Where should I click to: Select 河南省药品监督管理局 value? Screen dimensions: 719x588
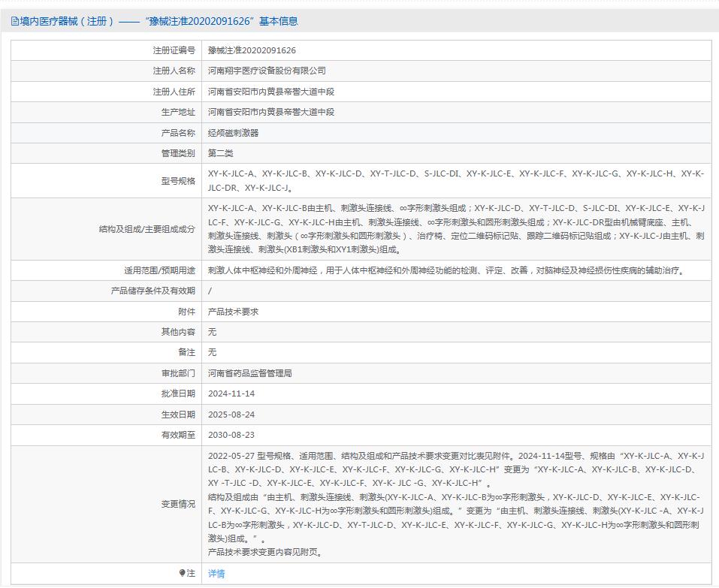tap(250, 373)
